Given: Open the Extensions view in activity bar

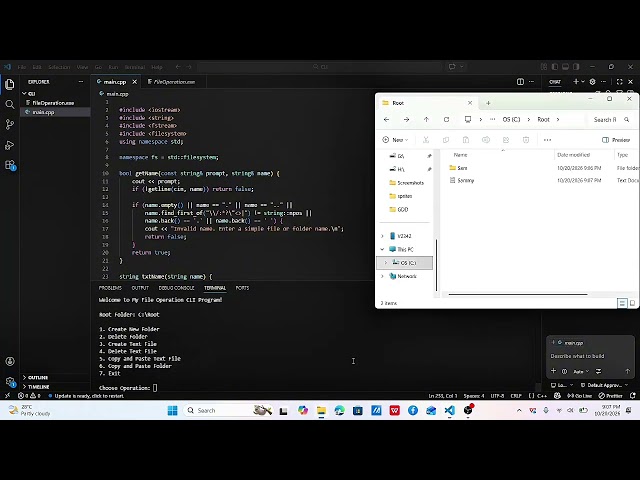Looking at the screenshot, I should [x=10, y=165].
